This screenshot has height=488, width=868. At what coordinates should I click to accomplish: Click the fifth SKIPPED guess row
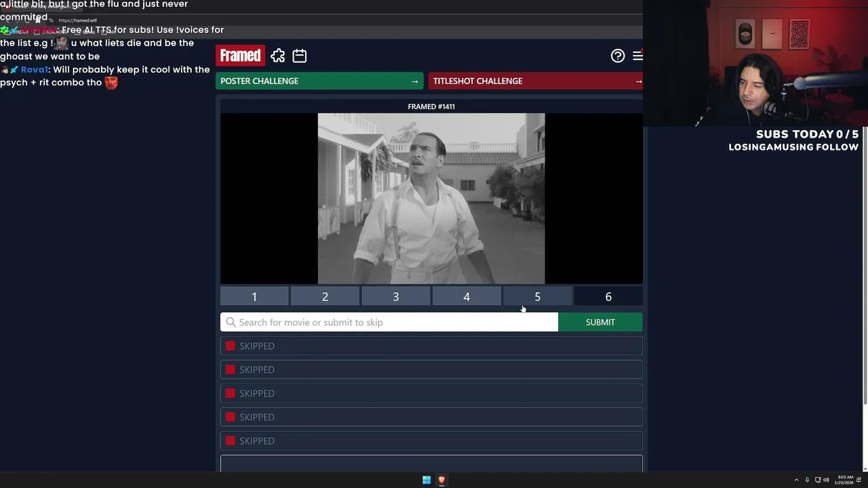click(431, 441)
